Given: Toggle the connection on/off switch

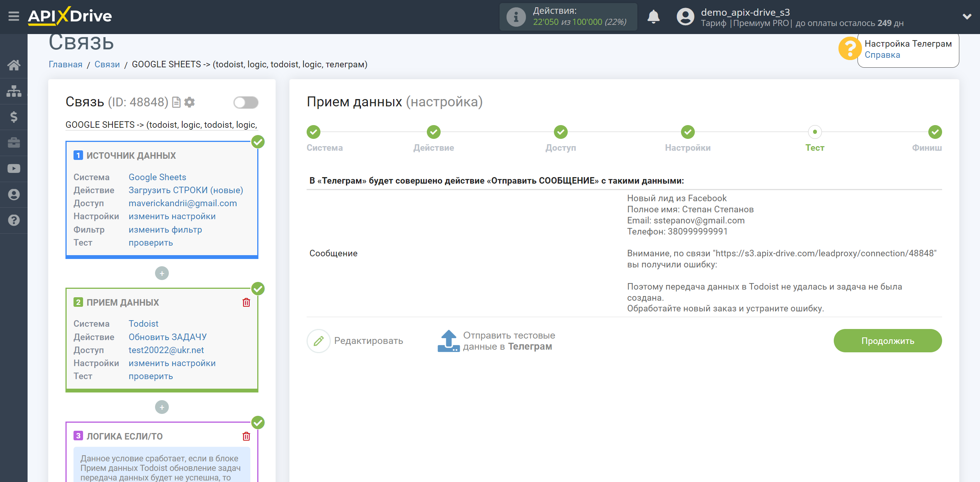Looking at the screenshot, I should point(246,103).
